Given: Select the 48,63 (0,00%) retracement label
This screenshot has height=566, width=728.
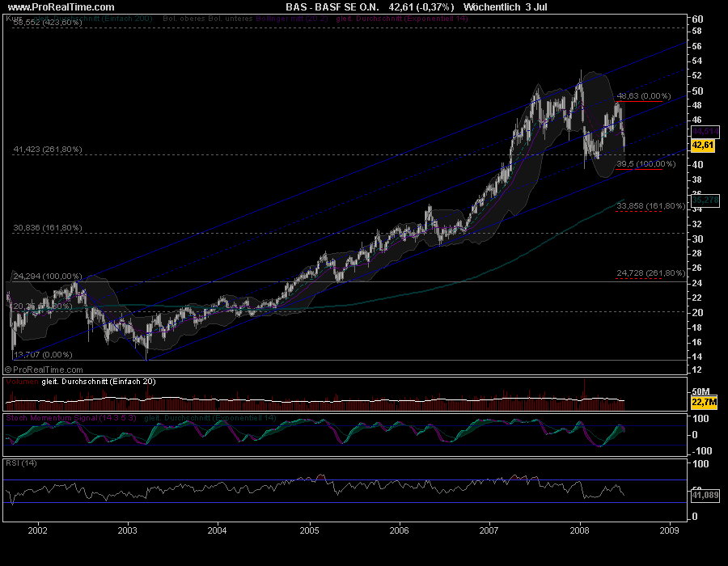Looking at the screenshot, I should pyautogui.click(x=644, y=96).
